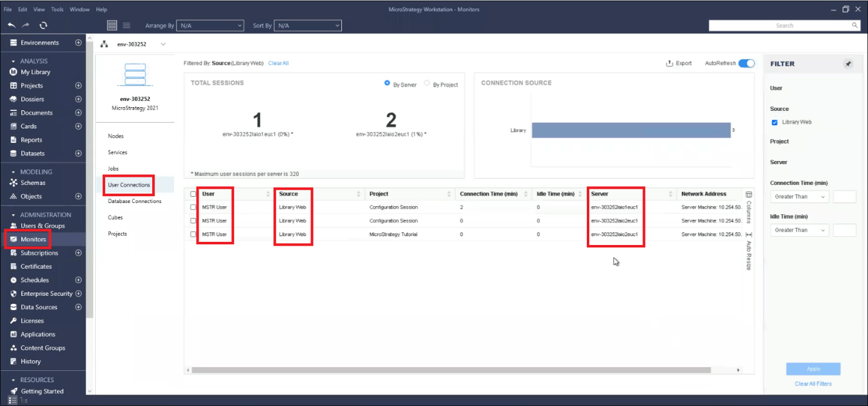The height and width of the screenshot is (406, 868).
Task: Click the Library bar in Connection Source chart
Action: 631,130
